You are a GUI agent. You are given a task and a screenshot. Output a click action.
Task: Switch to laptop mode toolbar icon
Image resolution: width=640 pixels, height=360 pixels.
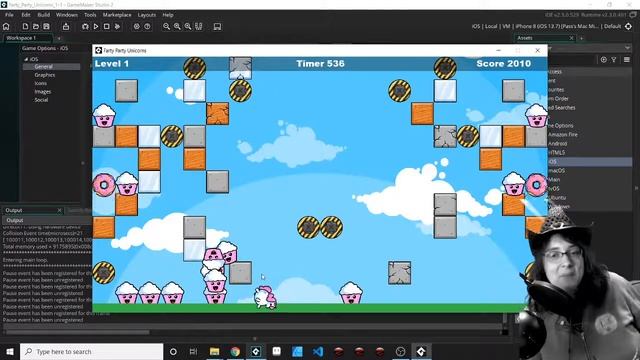(x=217, y=27)
